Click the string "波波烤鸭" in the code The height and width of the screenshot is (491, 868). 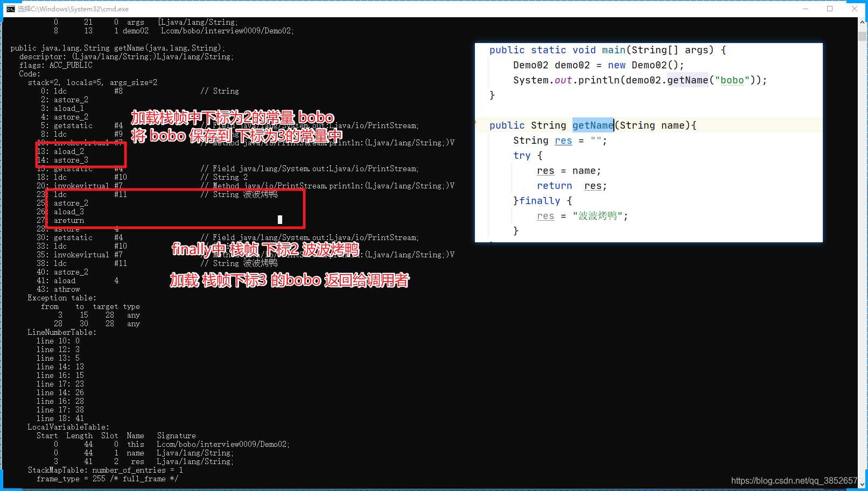pyautogui.click(x=598, y=216)
